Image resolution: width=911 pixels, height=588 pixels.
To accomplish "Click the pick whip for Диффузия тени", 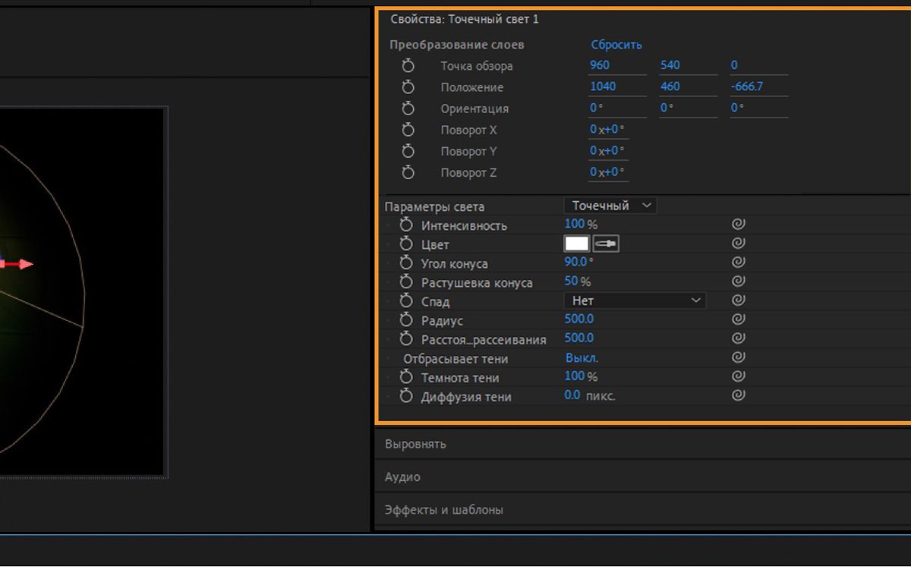I will click(x=738, y=395).
